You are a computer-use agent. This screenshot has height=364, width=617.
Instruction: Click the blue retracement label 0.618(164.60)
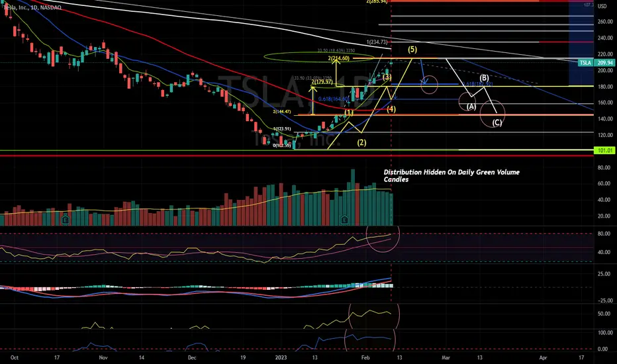[x=333, y=99]
